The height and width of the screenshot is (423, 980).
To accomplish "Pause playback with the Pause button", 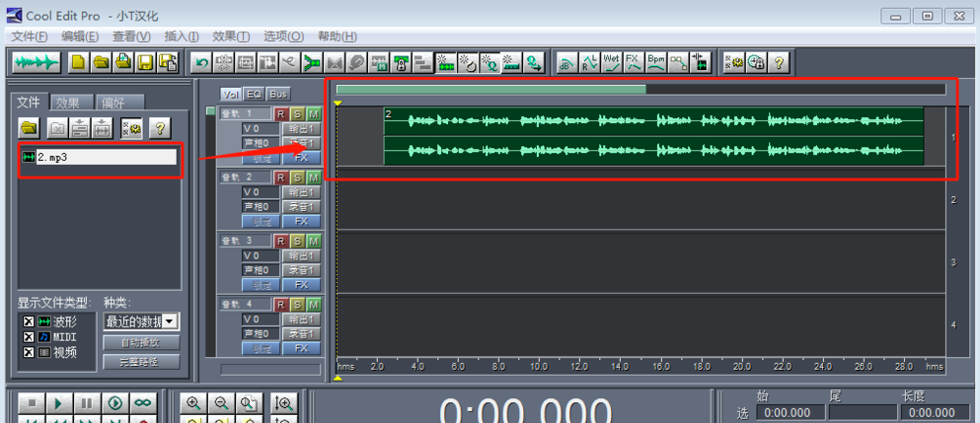I will click(x=88, y=403).
